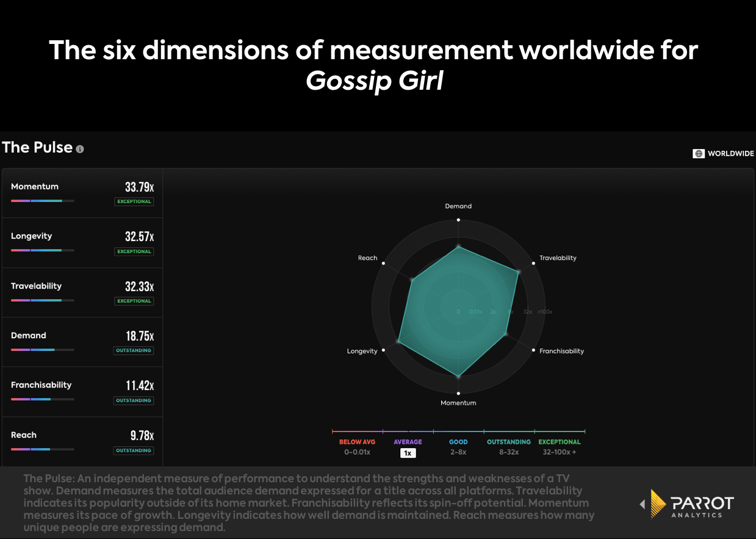Click the 11.42x Franchisability value
The height and width of the screenshot is (539, 756).
coord(140,386)
